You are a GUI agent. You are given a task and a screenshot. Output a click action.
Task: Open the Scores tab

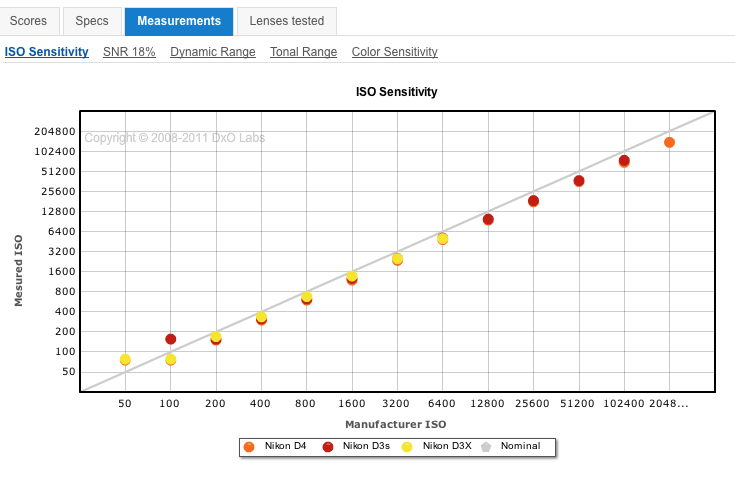tap(28, 21)
